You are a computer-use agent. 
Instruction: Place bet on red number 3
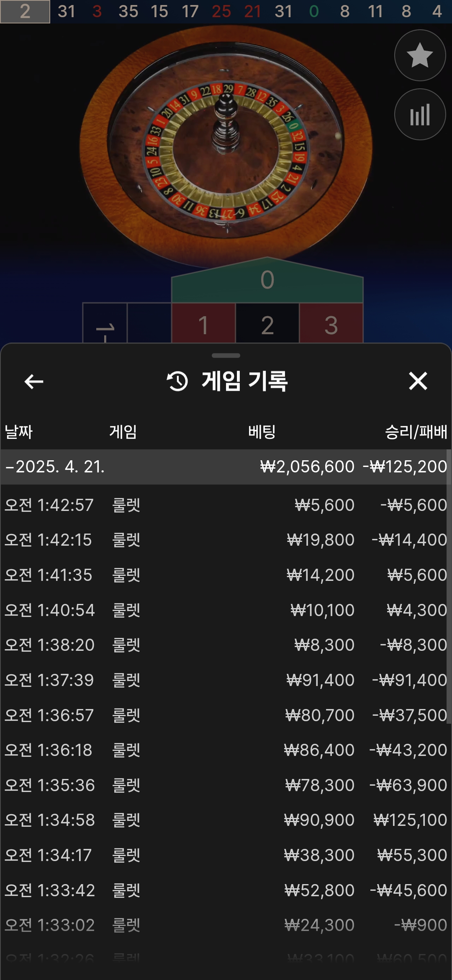tap(331, 323)
